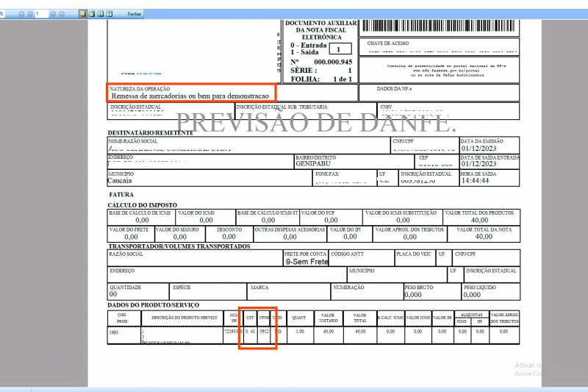
Task: Click 'DADOS DA NF-e' label
Action: tap(394, 89)
